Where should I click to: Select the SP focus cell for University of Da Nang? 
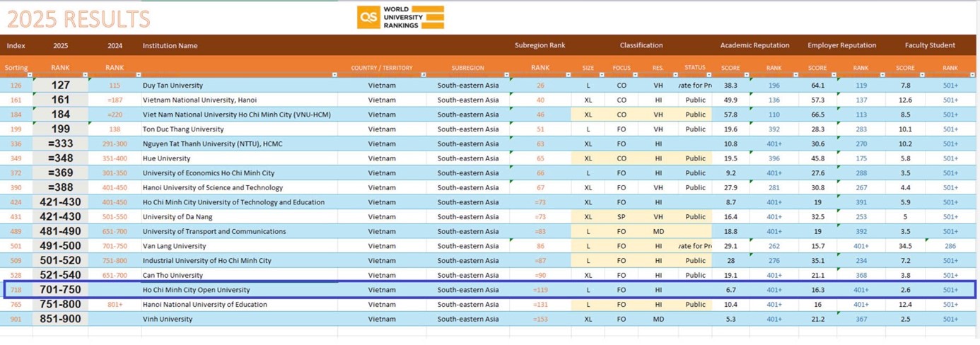(622, 216)
